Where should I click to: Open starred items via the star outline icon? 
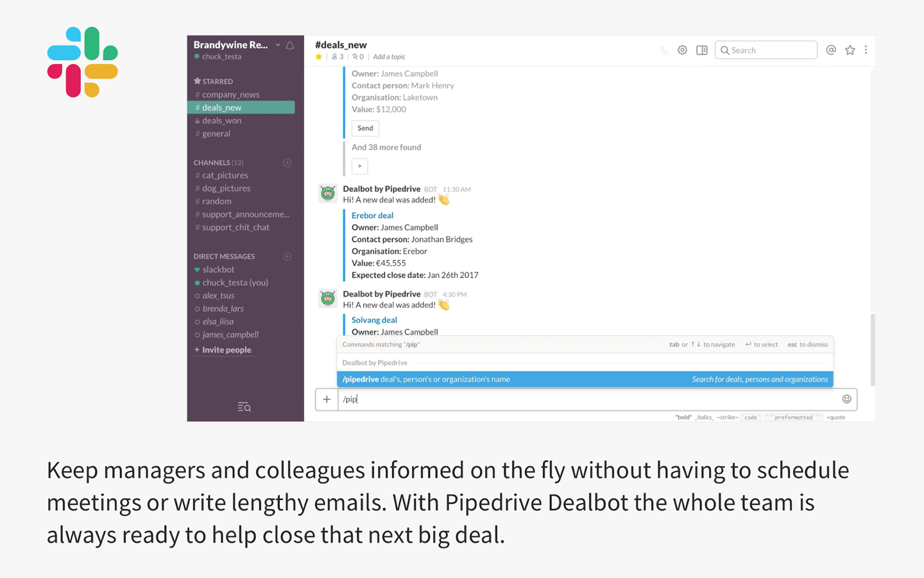click(x=850, y=49)
